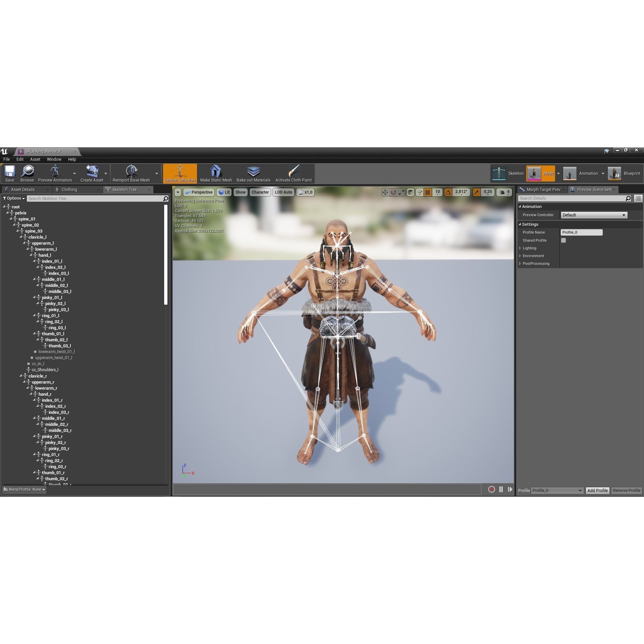Screen dimensions: 644x644
Task: Toggle LOD Auto in the viewport
Action: pos(283,192)
